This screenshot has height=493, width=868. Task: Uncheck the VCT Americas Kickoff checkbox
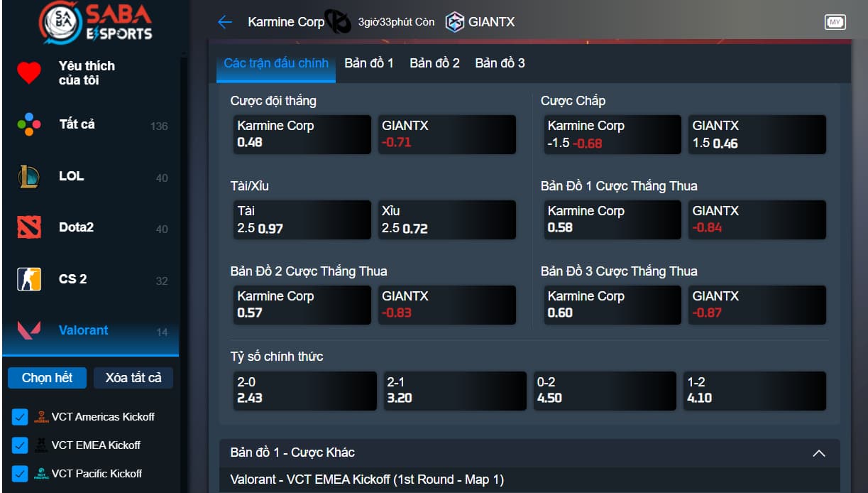[20, 417]
